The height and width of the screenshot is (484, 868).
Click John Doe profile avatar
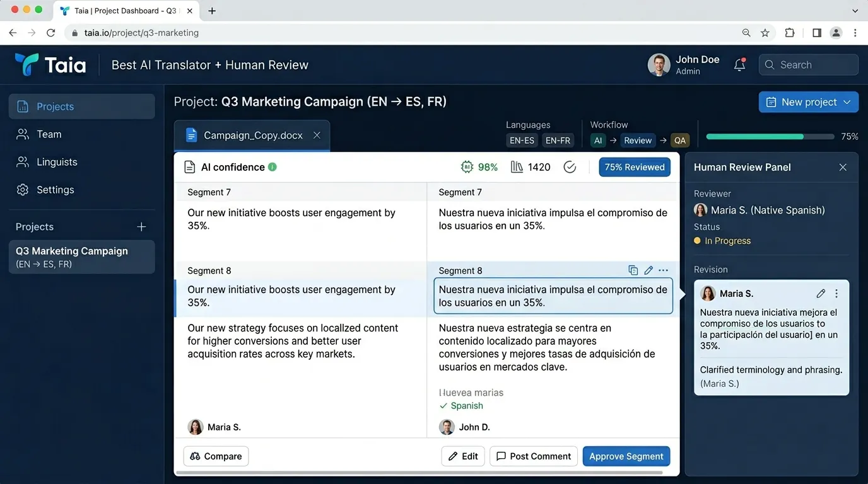659,65
